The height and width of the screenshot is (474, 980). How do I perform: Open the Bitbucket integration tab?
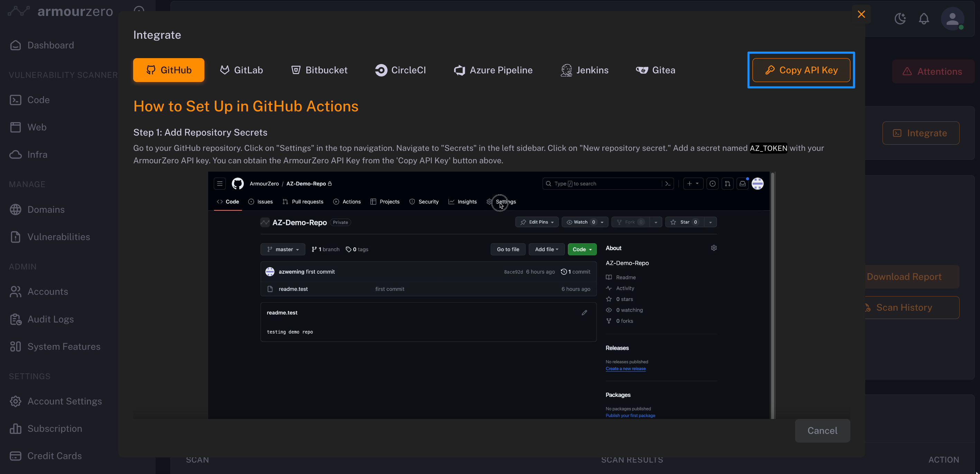point(319,70)
